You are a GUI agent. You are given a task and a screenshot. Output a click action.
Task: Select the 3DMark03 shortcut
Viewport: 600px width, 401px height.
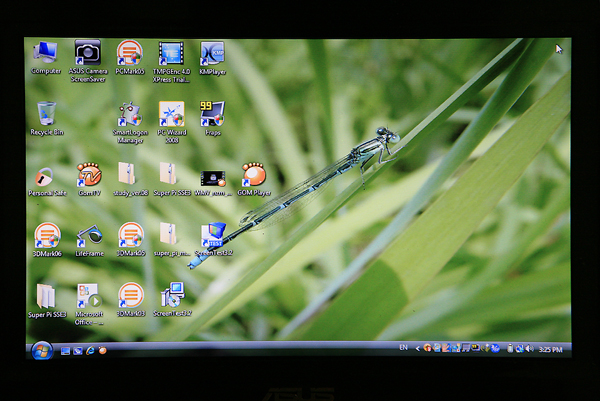pyautogui.click(x=131, y=300)
